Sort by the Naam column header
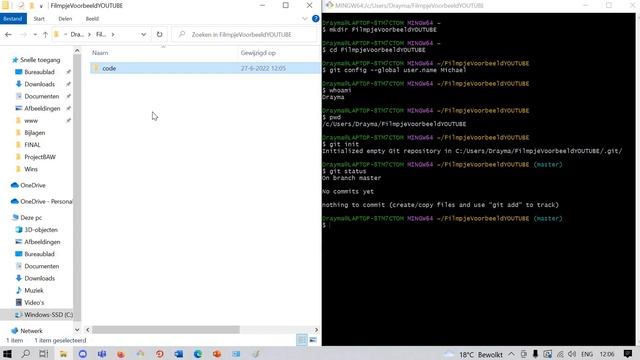 pos(100,53)
